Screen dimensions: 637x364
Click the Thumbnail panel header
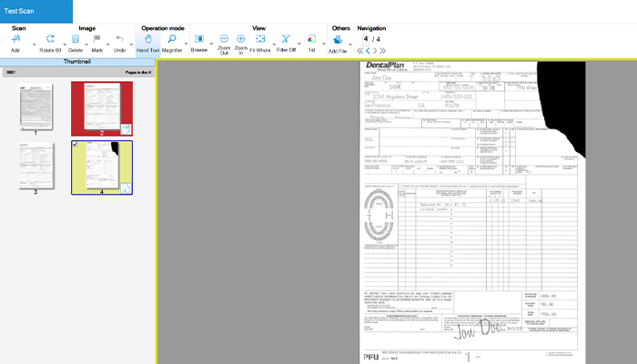pos(77,62)
